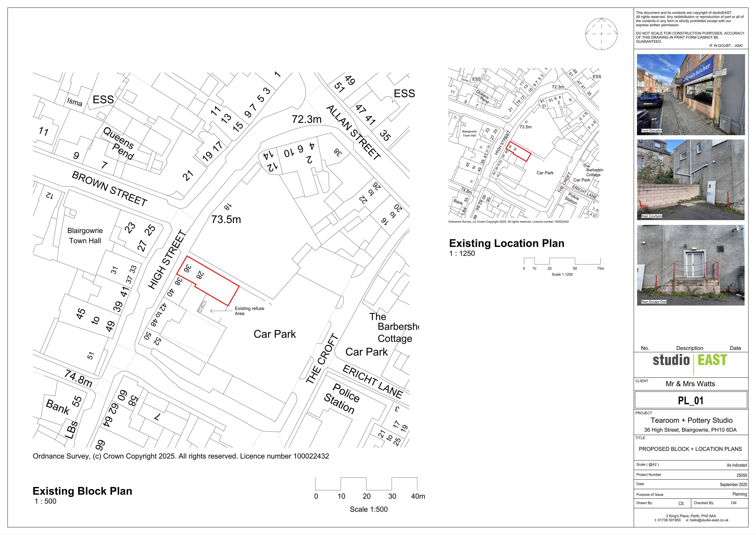Select the CS drawn-by initials
This screenshot has width=756, height=535.
coord(681,503)
